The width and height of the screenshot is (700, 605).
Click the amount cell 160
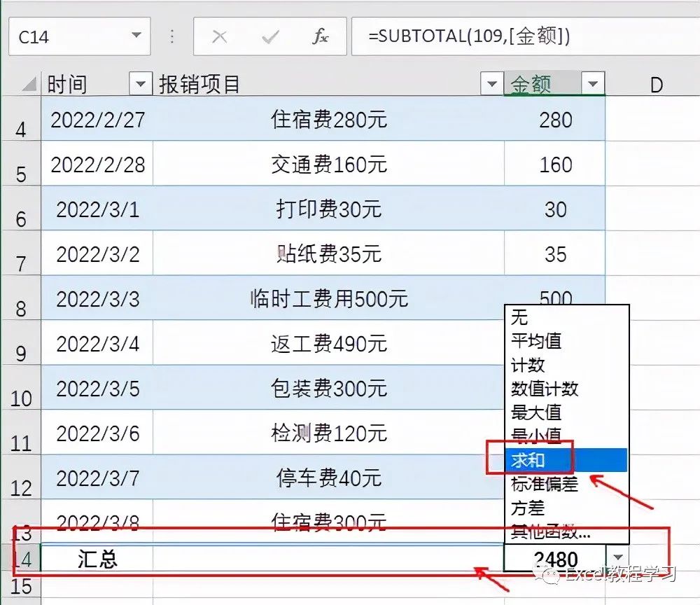point(555,164)
